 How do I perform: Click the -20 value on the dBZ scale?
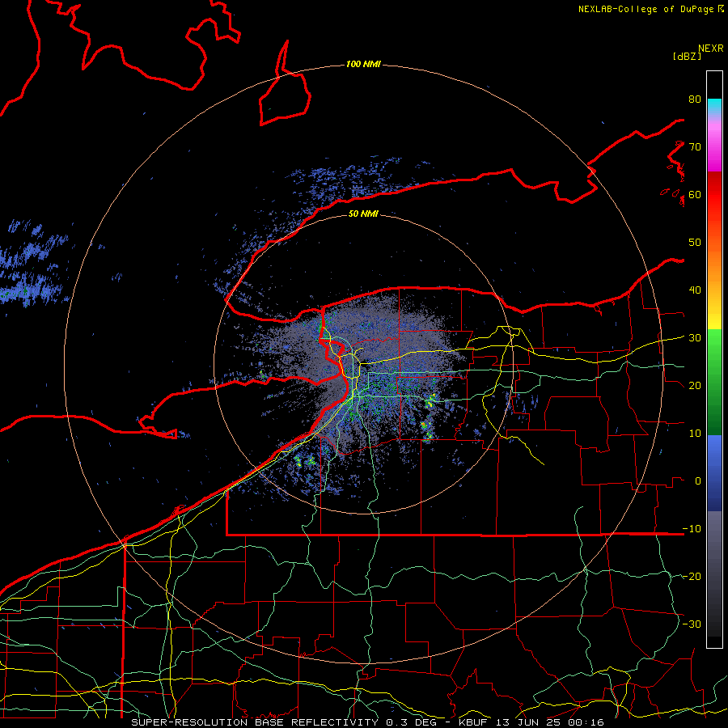692,576
